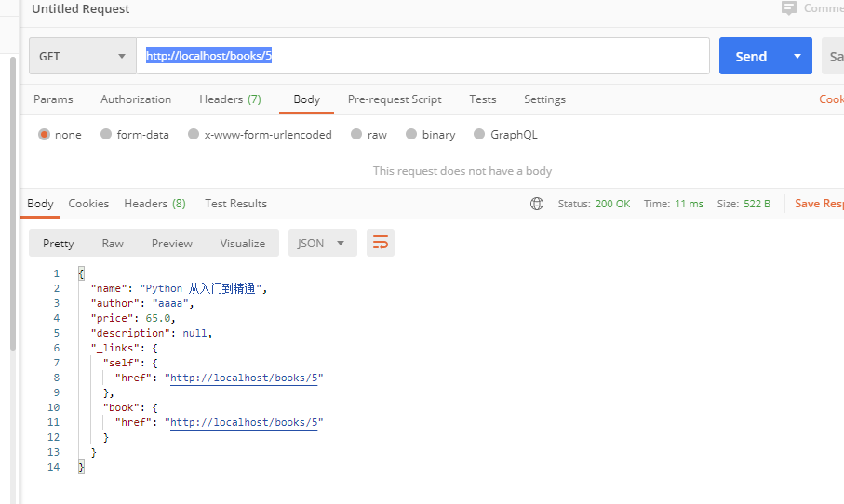Open the book href link on line 11

coord(244,423)
